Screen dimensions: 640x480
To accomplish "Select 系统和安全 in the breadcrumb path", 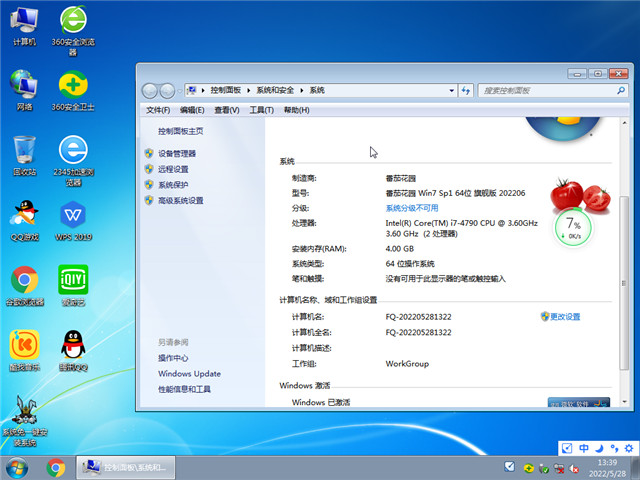I will (x=275, y=90).
